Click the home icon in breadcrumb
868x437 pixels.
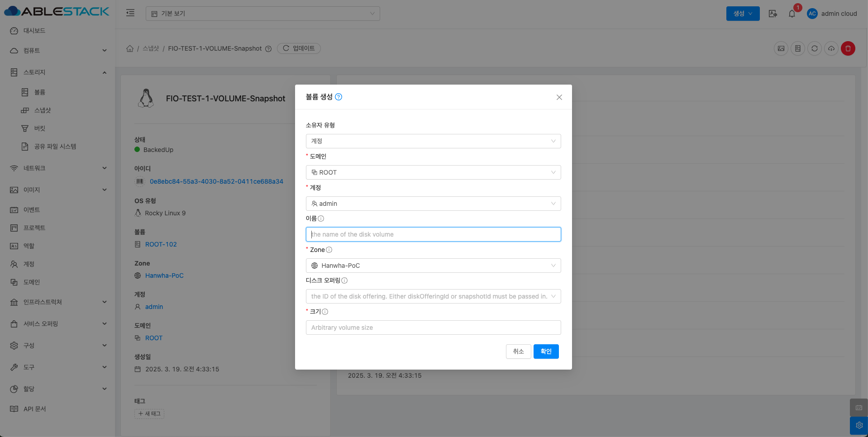(x=130, y=48)
